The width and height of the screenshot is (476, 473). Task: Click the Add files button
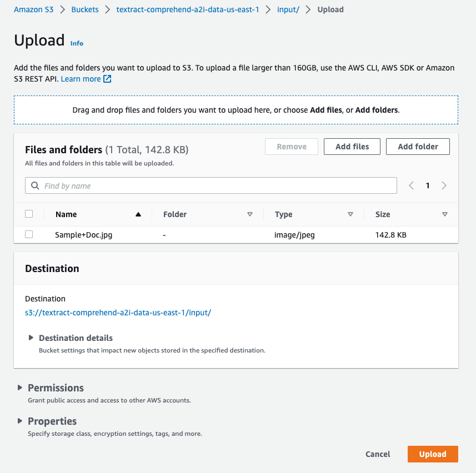(x=352, y=147)
